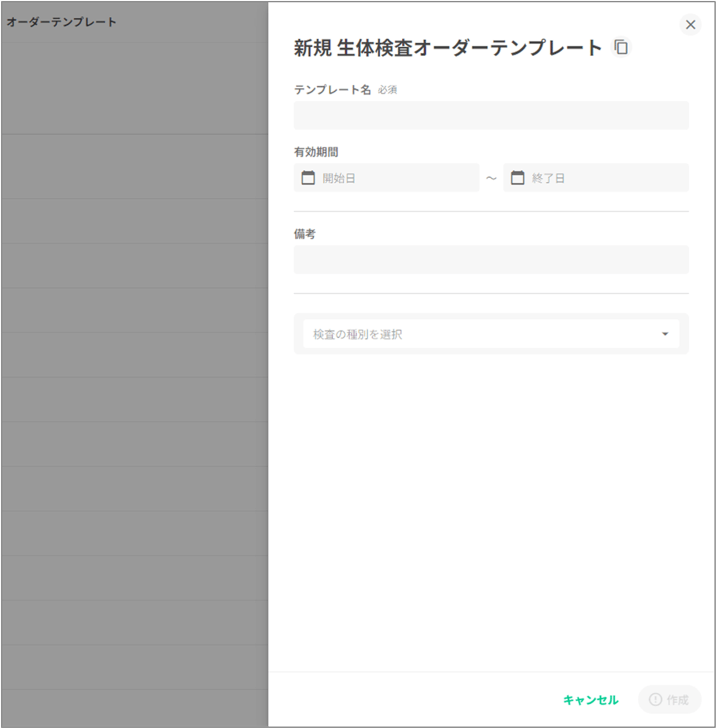Click the 必須 required tag
Screen dimensions: 716x728
[387, 90]
